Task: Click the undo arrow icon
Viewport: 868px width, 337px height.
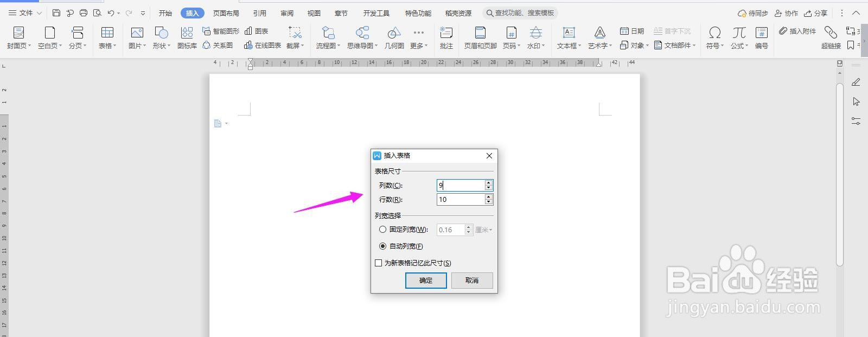Action: click(x=111, y=12)
